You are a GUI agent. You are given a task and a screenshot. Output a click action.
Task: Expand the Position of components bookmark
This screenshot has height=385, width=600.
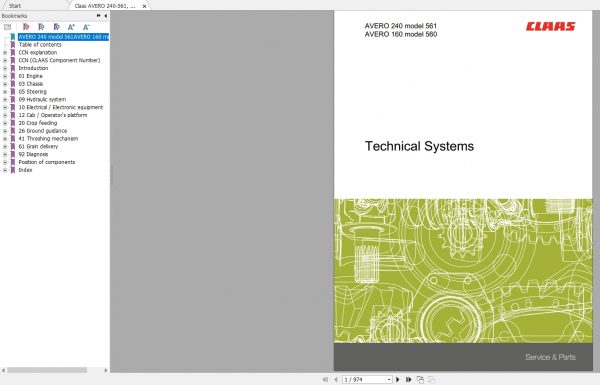(x=5, y=162)
